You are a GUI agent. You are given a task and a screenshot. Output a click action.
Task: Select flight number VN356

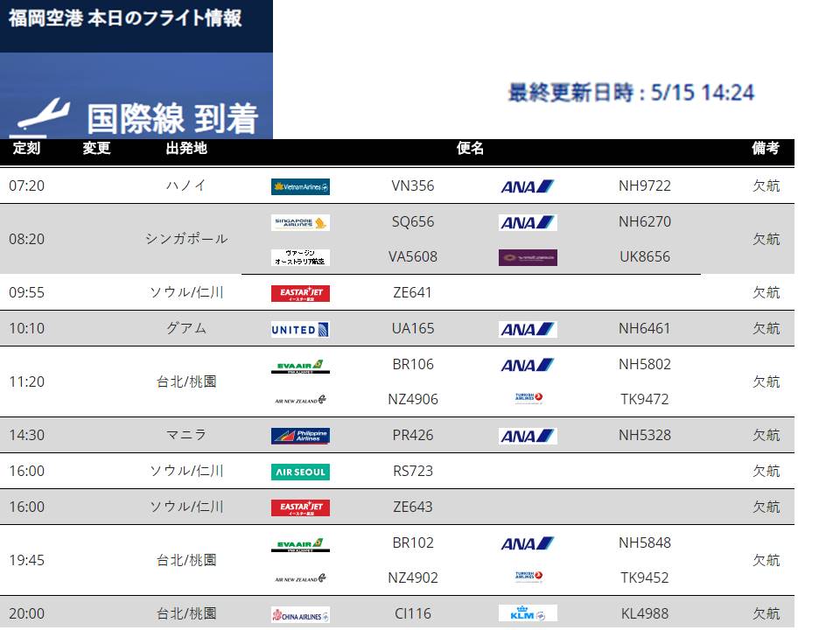tap(412, 185)
